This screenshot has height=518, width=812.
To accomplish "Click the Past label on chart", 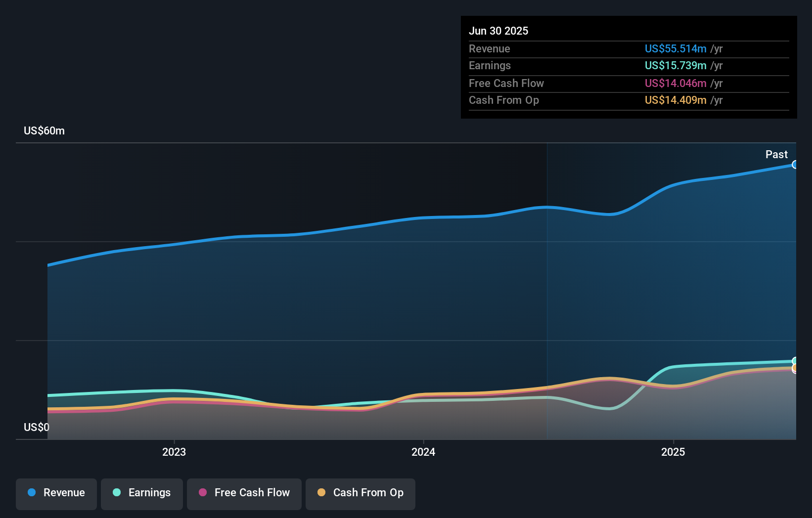I will coord(776,155).
